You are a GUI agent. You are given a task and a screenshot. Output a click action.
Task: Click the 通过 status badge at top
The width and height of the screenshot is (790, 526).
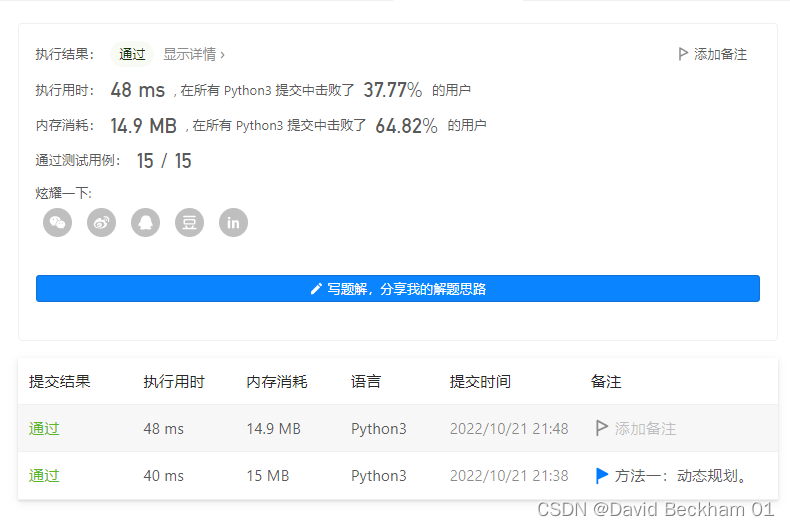(x=132, y=54)
